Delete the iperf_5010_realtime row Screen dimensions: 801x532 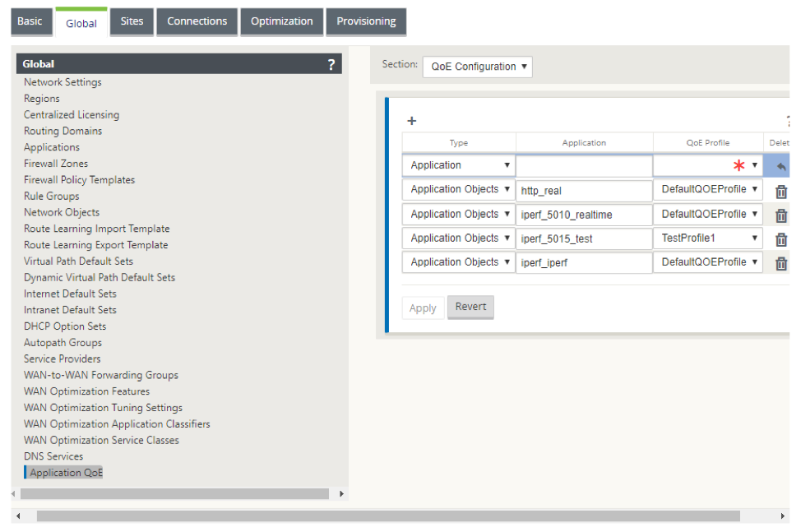[x=781, y=216]
